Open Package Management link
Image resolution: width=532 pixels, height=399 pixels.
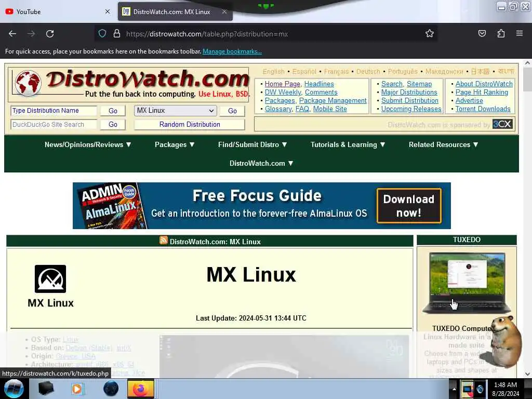point(333,100)
